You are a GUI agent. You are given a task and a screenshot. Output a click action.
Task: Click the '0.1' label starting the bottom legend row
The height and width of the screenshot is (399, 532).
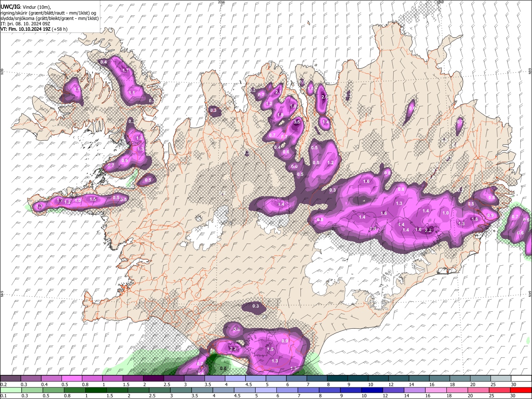click(3, 396)
